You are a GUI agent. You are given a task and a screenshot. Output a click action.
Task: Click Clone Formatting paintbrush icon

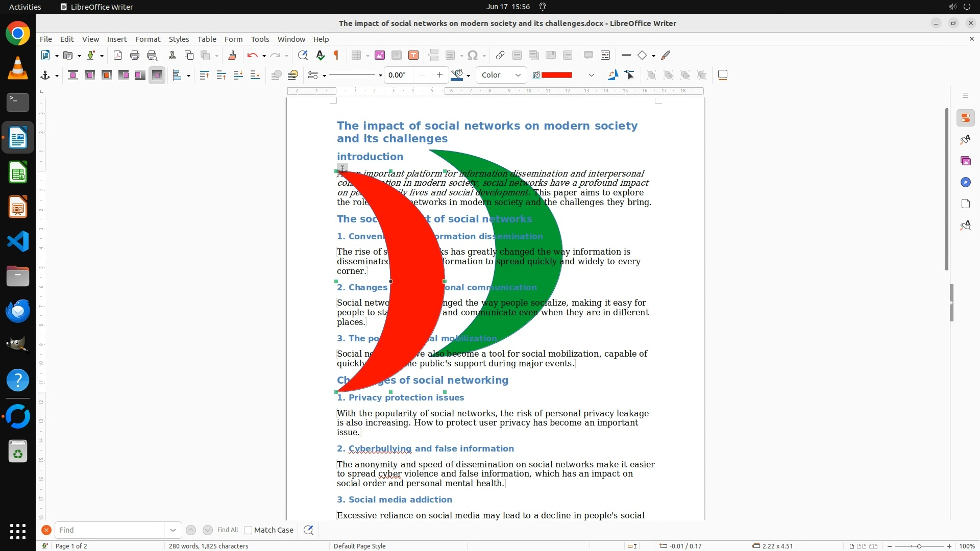coord(232,55)
